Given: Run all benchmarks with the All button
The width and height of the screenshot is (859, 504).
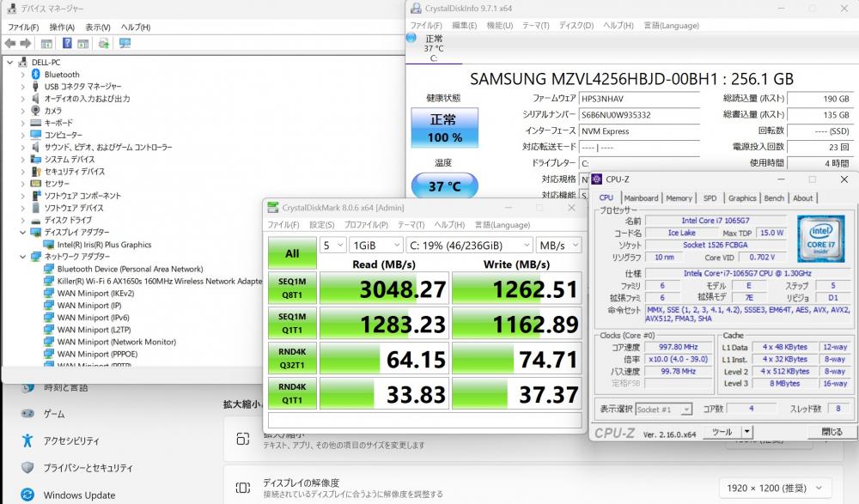Looking at the screenshot, I should [292, 253].
